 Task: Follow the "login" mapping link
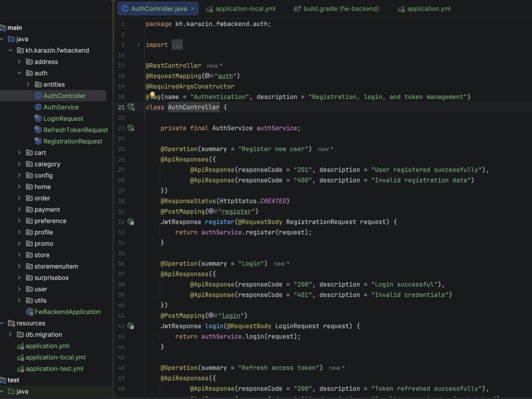tap(231, 315)
